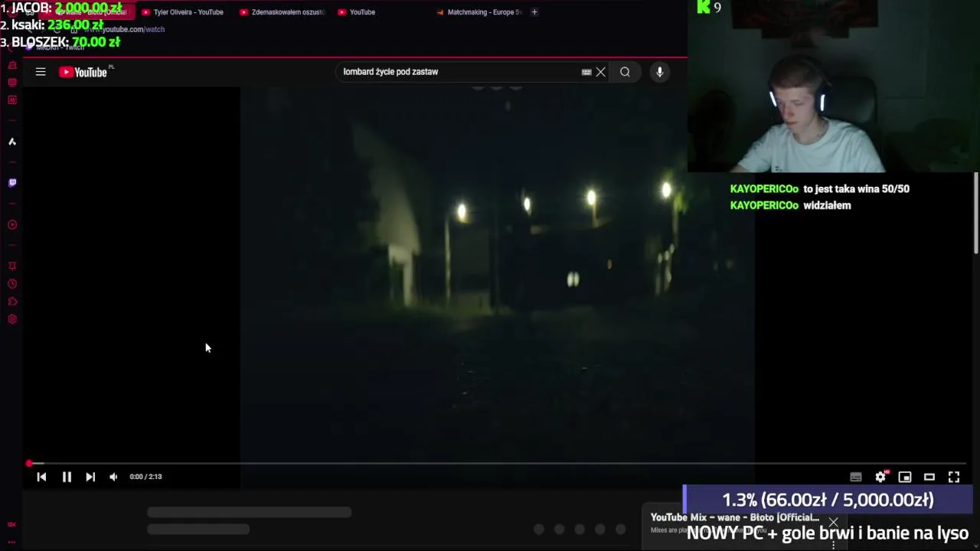Click time display 0:00 / 2:13
The height and width of the screenshot is (551, 980).
pyautogui.click(x=145, y=477)
